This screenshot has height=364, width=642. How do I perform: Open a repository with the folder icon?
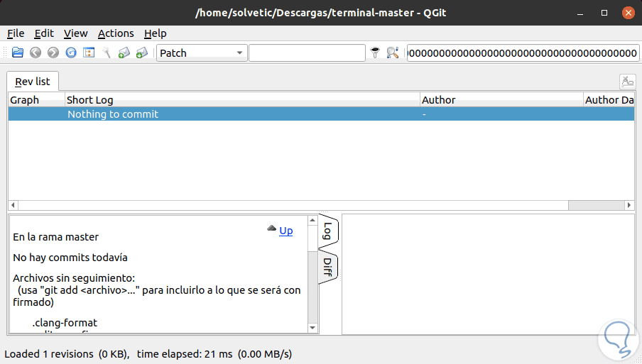[x=18, y=53]
